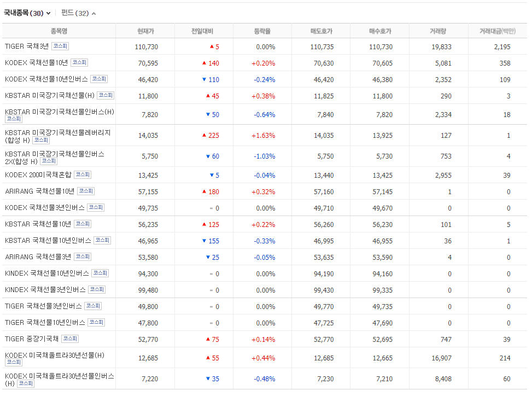Open KODEX 국채선물10년 stock link
Viewport: 532px width, 396px height.
tap(36, 63)
